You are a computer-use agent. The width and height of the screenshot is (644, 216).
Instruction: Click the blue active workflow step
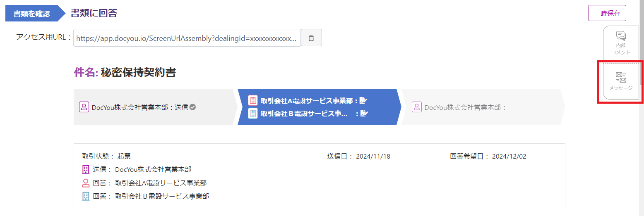click(319, 107)
